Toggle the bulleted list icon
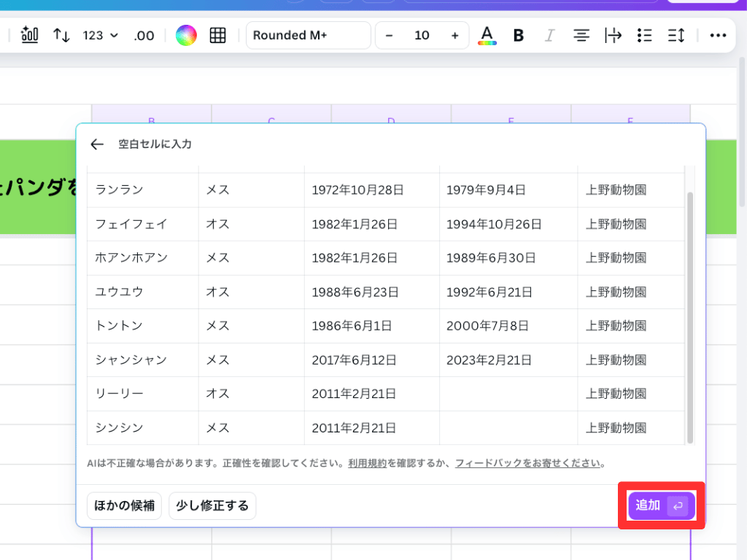The width and height of the screenshot is (747, 560). coord(644,35)
